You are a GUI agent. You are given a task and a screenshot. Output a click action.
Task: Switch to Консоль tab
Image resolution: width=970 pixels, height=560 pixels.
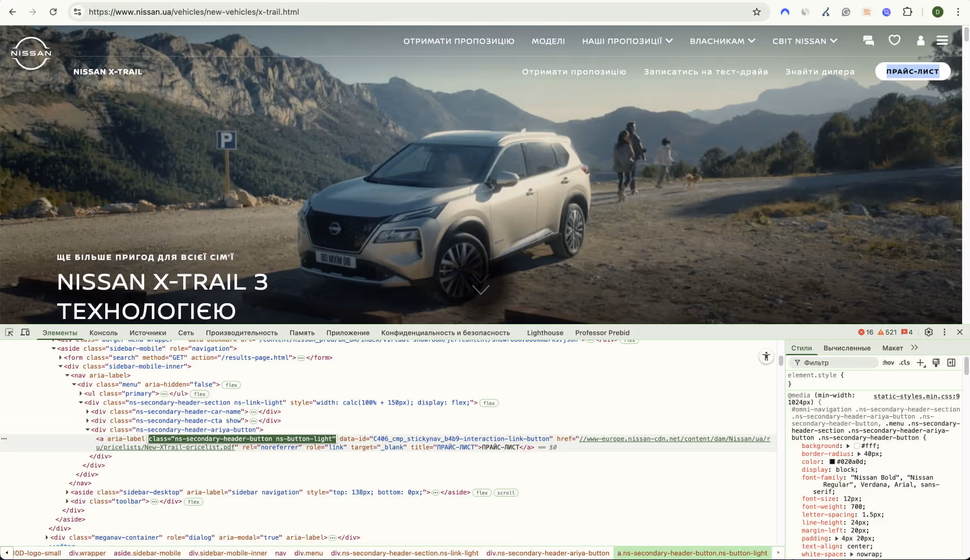click(x=104, y=333)
